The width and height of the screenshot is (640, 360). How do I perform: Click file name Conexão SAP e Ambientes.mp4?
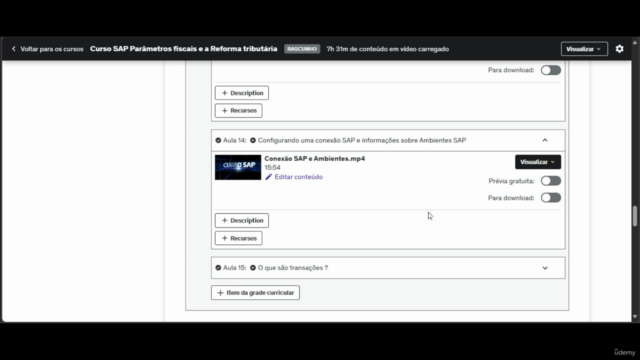(315, 159)
